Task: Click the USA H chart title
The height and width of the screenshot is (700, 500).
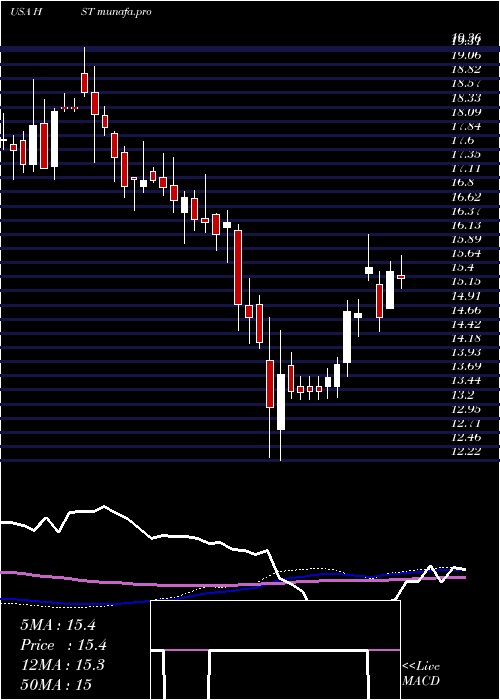Action: point(26,12)
